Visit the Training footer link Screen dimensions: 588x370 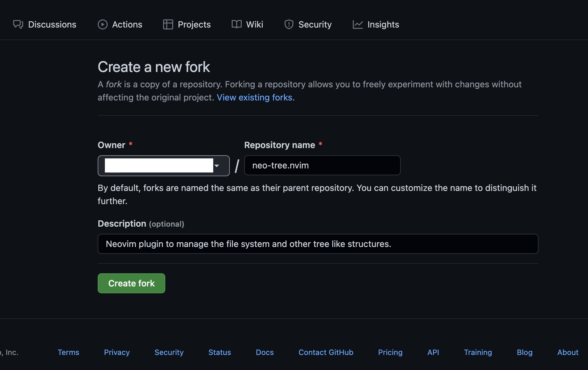(x=478, y=352)
